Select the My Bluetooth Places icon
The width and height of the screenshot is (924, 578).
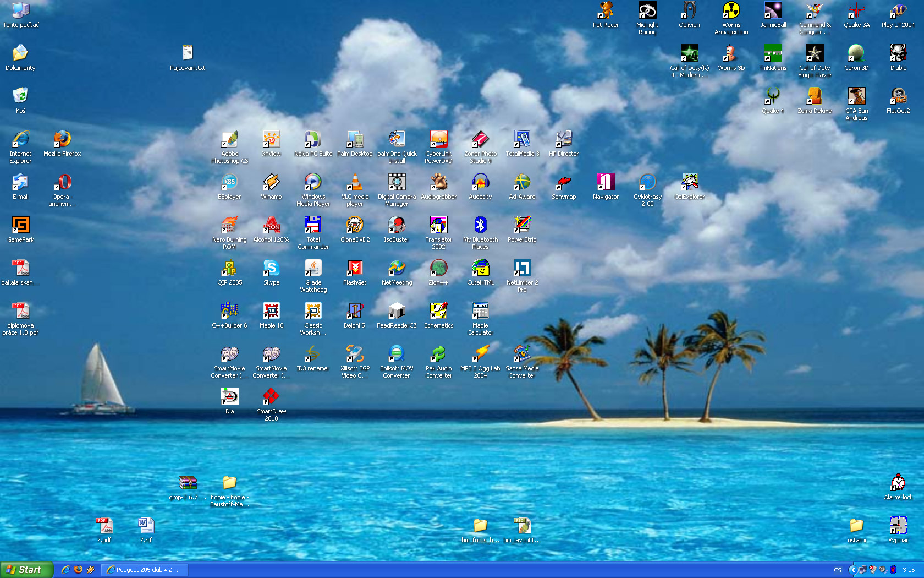tap(480, 226)
